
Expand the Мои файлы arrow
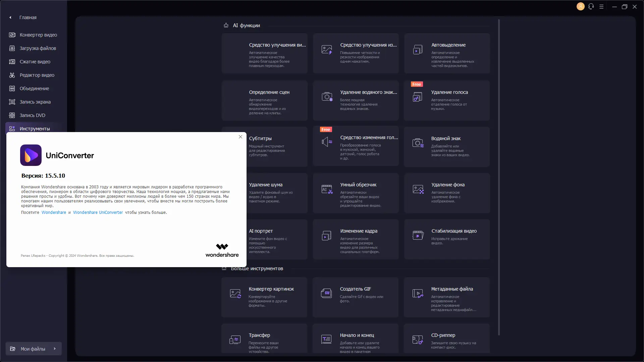point(55,349)
